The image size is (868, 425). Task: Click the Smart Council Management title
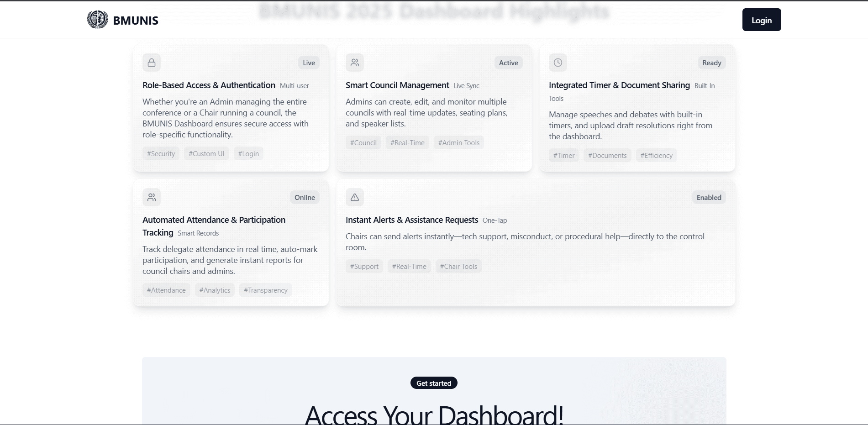point(397,85)
